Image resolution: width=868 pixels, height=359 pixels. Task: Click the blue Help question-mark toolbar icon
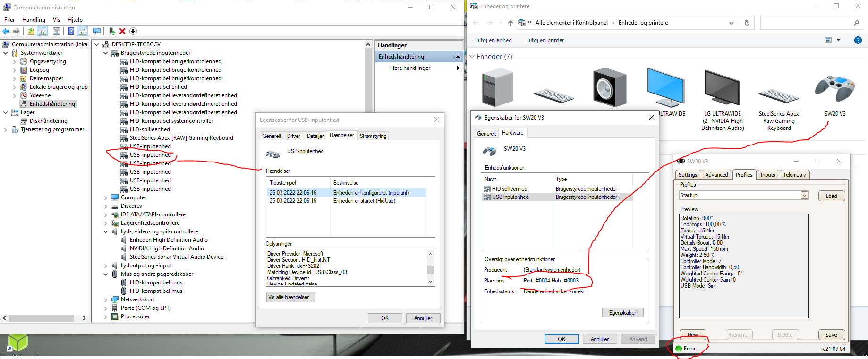click(71, 31)
